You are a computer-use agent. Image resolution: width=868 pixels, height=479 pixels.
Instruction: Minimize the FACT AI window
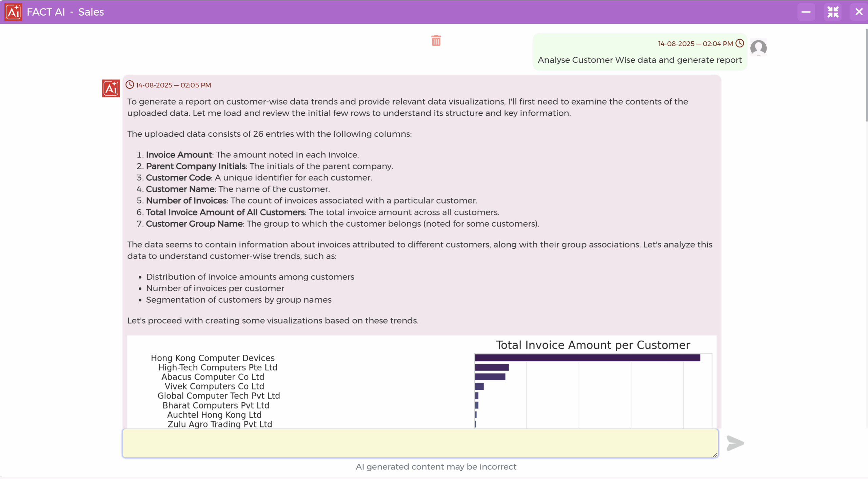click(x=806, y=12)
